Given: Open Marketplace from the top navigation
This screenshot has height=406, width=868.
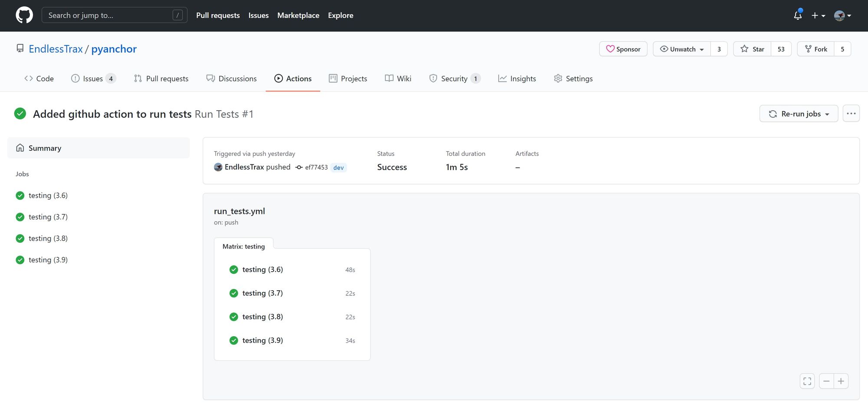Looking at the screenshot, I should tap(298, 15).
